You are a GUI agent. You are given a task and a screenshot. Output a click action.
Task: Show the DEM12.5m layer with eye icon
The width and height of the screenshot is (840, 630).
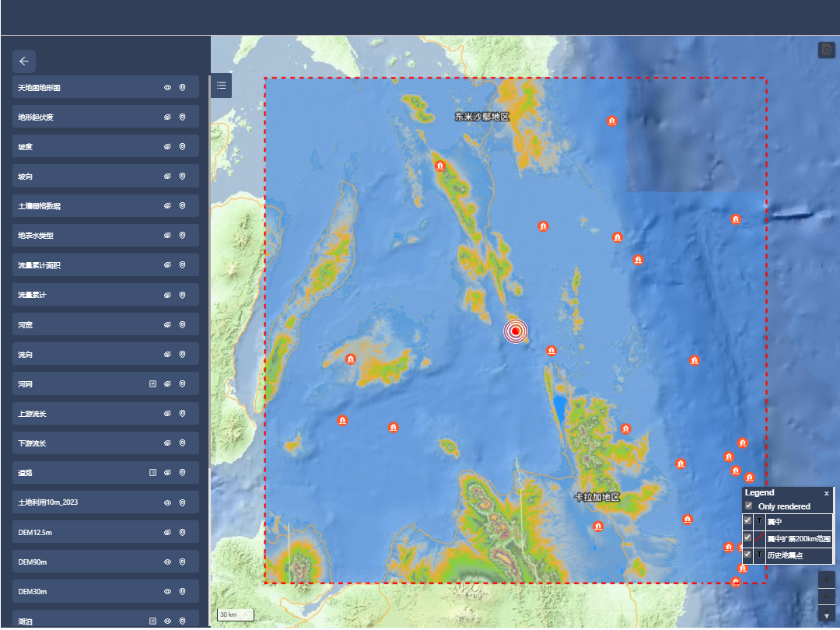tap(168, 533)
